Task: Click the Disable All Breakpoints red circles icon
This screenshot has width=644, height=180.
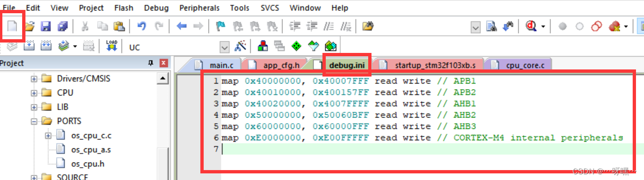Action: tap(596, 26)
